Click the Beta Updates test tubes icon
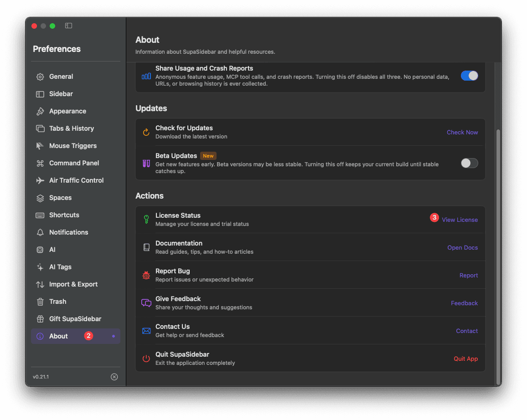527x420 pixels. (x=146, y=164)
